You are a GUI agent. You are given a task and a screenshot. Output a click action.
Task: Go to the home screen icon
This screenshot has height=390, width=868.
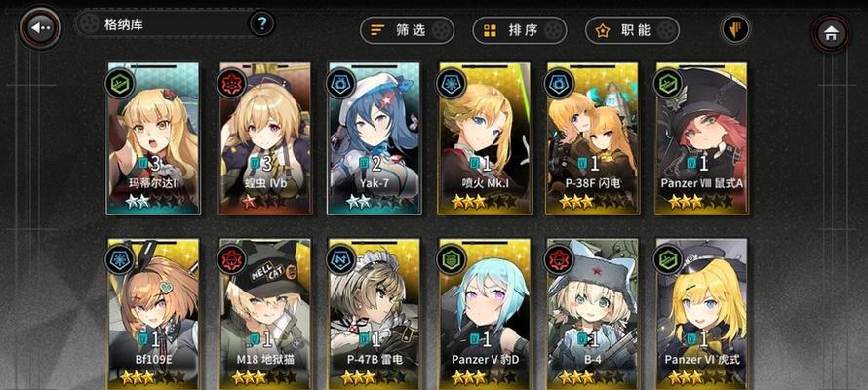(830, 33)
